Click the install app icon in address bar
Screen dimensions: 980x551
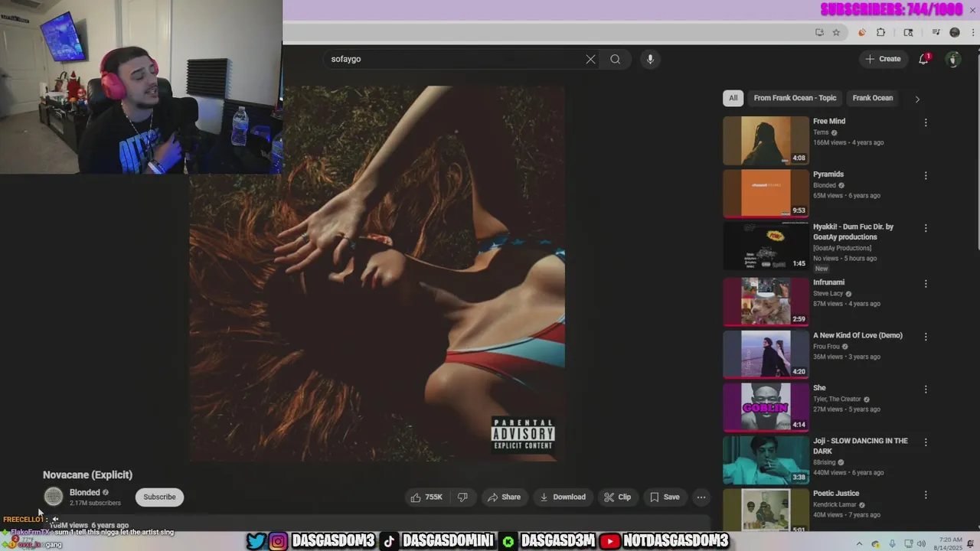tap(819, 32)
